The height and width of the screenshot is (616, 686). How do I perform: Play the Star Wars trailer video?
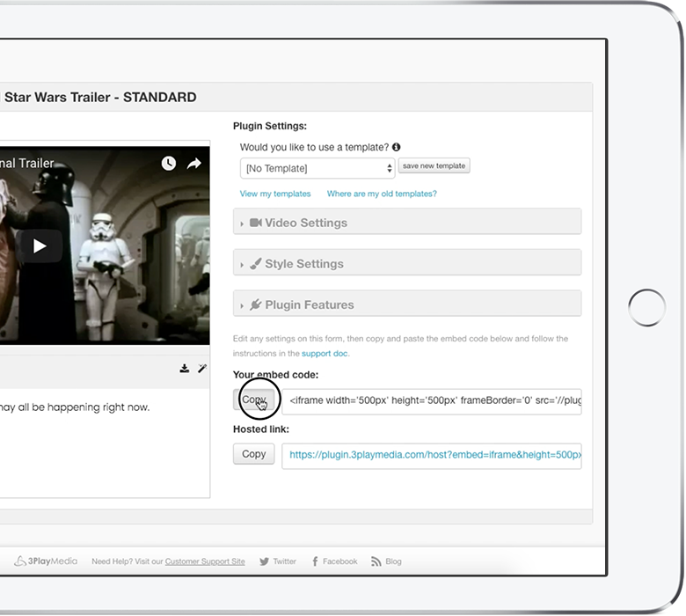(x=40, y=246)
